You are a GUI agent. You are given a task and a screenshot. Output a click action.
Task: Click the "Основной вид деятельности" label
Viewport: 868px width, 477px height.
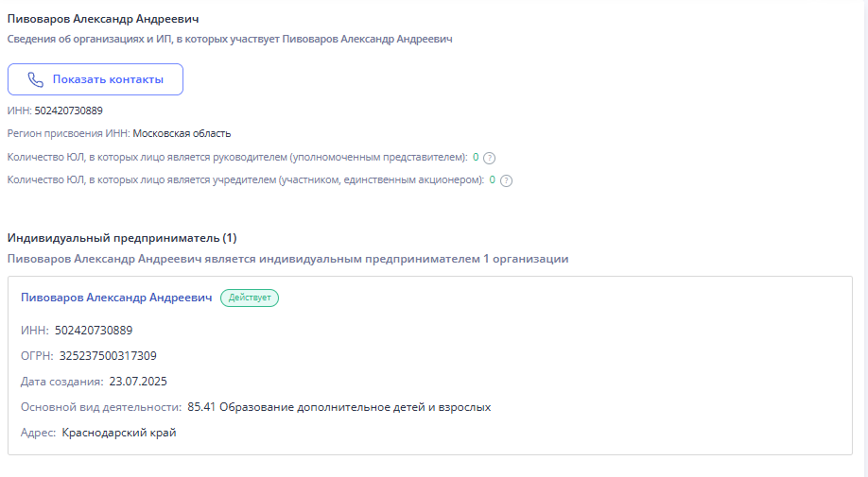100,407
